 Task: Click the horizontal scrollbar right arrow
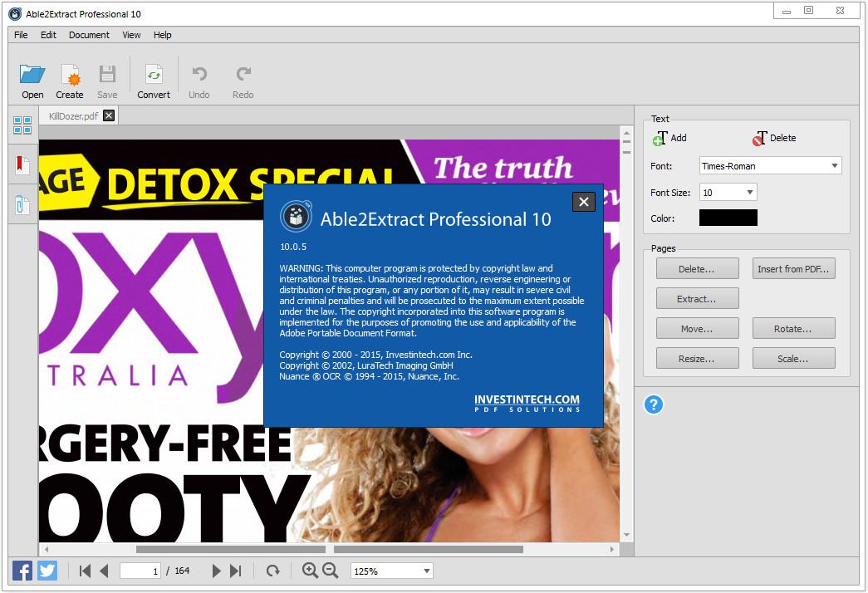(x=611, y=549)
